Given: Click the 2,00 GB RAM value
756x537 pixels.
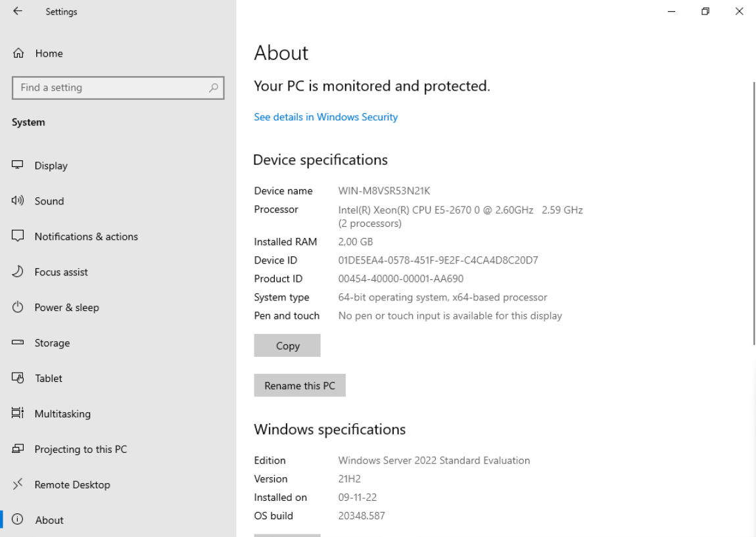Looking at the screenshot, I should [356, 241].
